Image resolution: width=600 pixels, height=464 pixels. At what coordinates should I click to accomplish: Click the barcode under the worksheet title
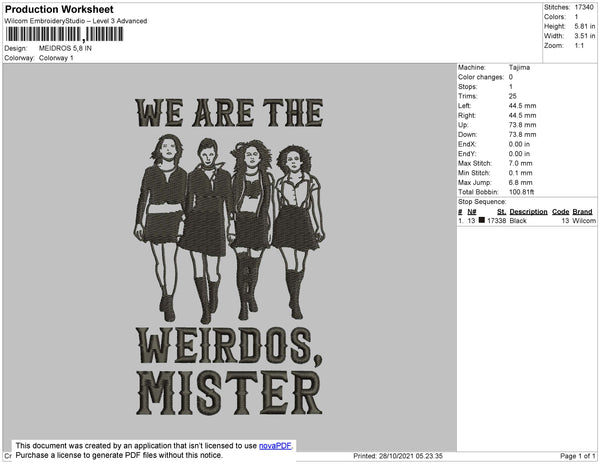[64, 34]
